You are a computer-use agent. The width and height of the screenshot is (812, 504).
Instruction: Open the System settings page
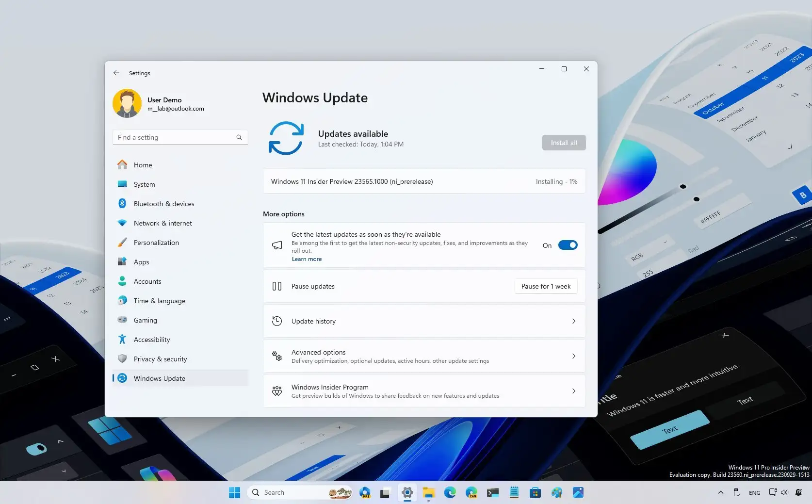pos(180,184)
